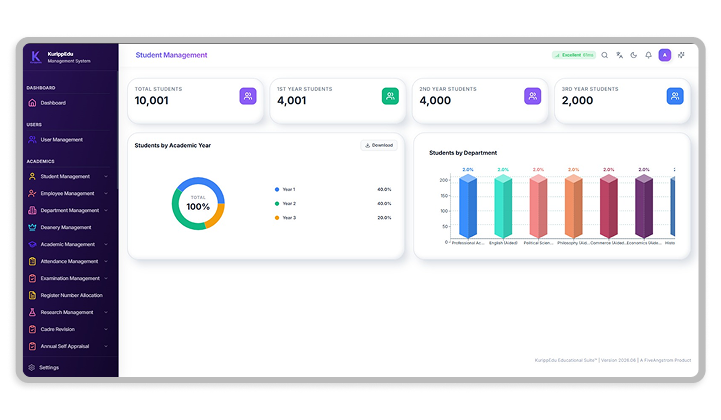Click the language translate icon
The height and width of the screenshot is (420, 721).
tap(619, 55)
